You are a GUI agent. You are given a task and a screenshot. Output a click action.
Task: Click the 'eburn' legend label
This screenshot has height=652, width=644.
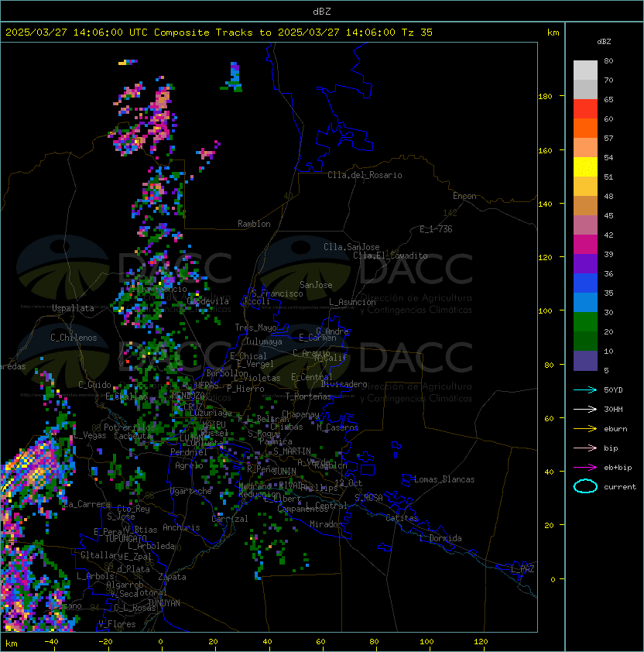615,429
